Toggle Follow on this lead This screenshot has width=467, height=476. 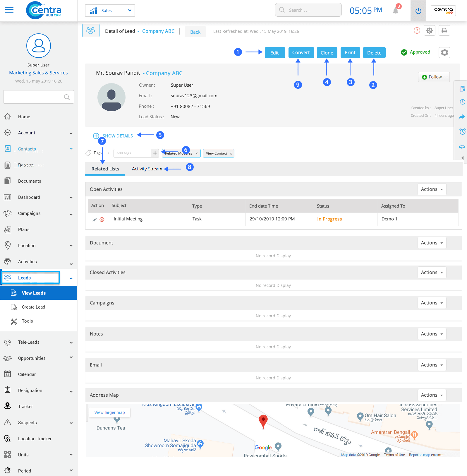433,77
